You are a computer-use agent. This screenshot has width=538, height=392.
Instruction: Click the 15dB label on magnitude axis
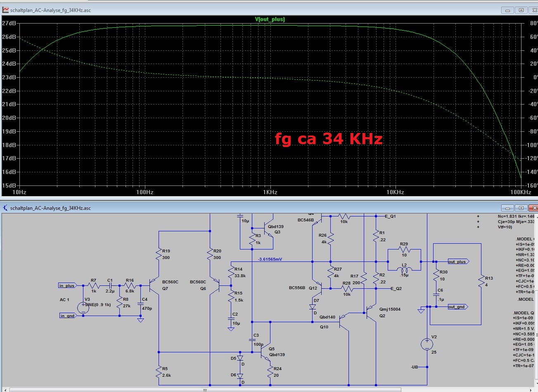[9, 185]
